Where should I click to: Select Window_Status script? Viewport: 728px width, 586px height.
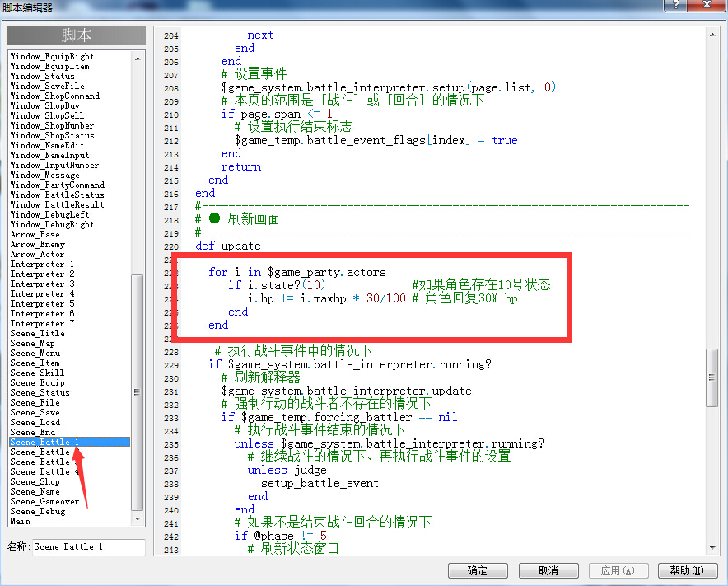click(42, 76)
